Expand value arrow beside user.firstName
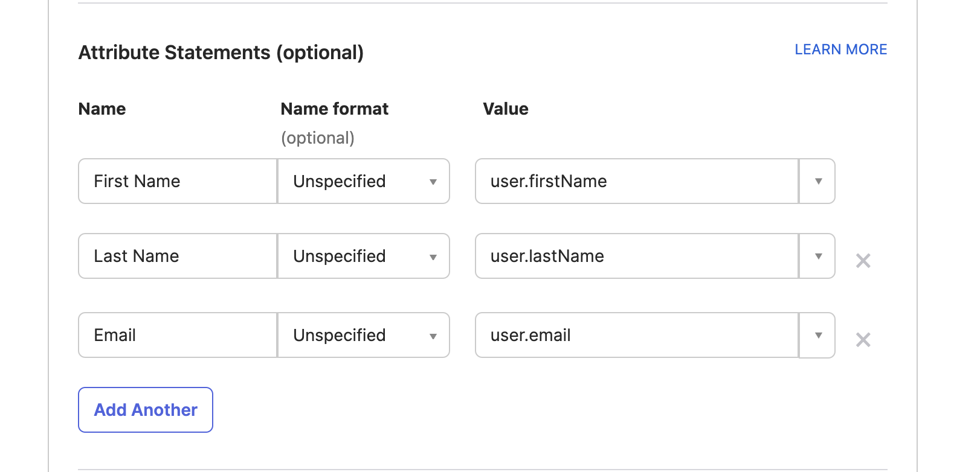This screenshot has width=980, height=472. point(818,182)
